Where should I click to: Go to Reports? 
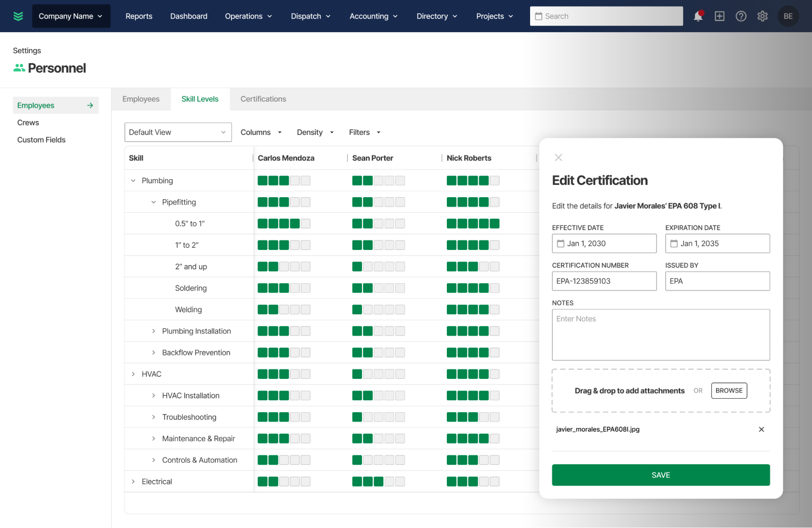(x=139, y=16)
